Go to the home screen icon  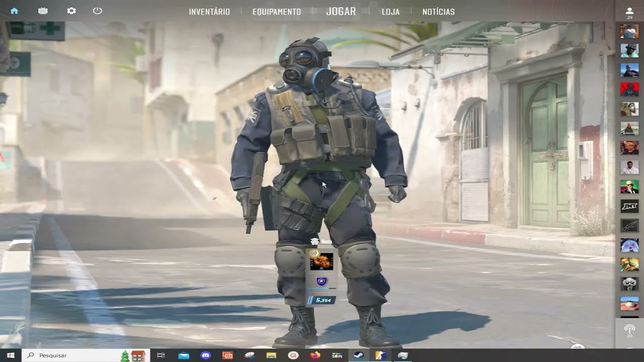[14, 11]
